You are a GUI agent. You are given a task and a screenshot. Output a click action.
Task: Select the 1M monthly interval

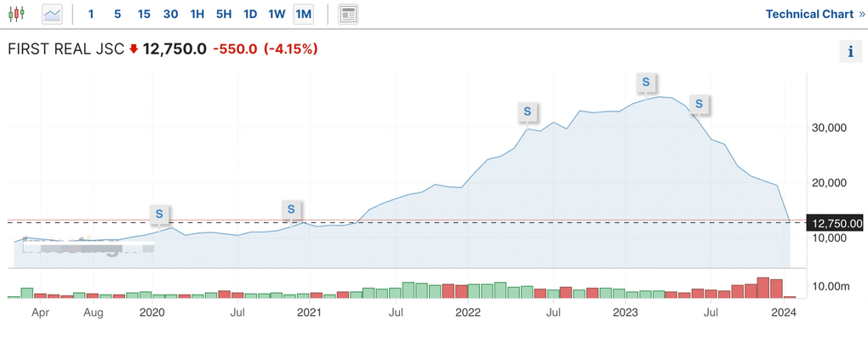coord(303,14)
